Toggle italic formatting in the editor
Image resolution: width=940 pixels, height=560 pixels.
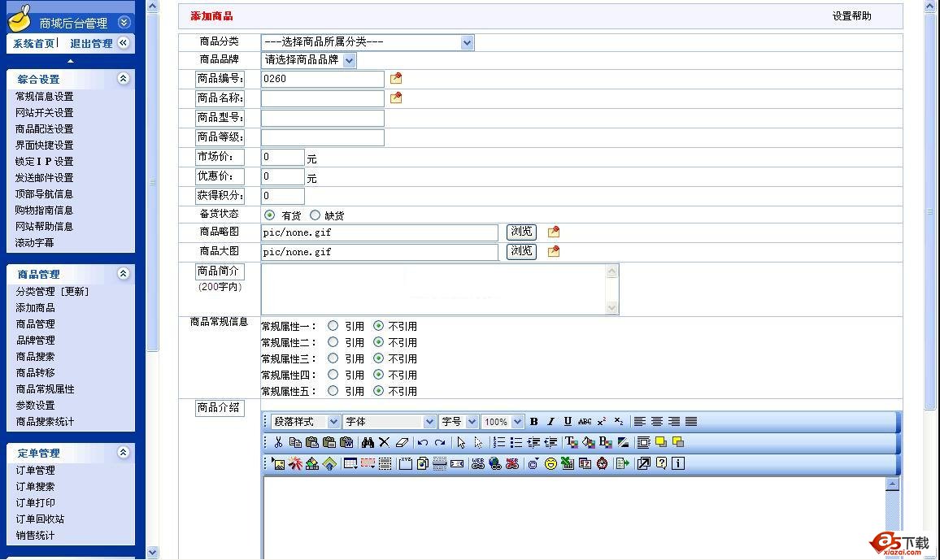[x=551, y=422]
